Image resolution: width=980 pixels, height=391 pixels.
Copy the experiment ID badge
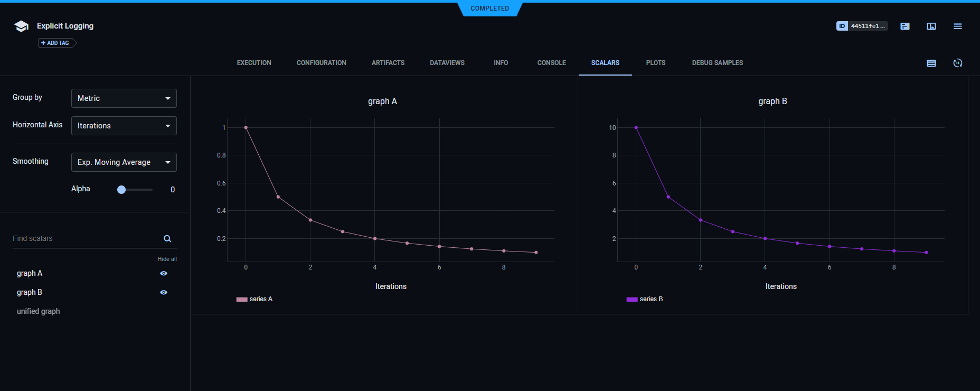862,26
